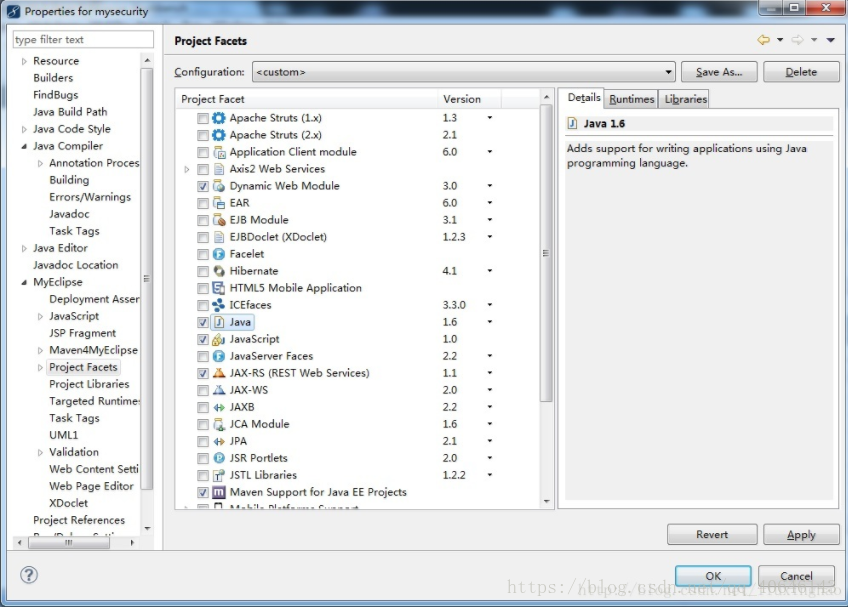Click the JAXB arrows icon
Viewport: 848px width, 607px height.
tap(218, 407)
